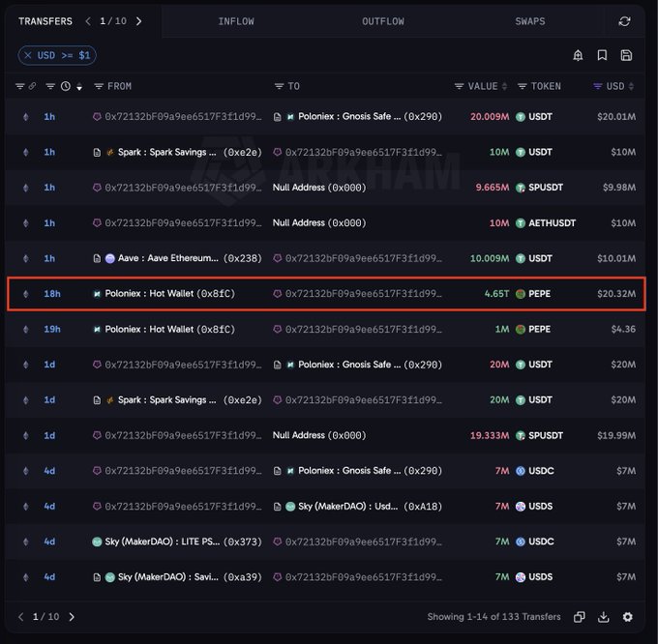Click the 18h timestamp

pos(52,294)
